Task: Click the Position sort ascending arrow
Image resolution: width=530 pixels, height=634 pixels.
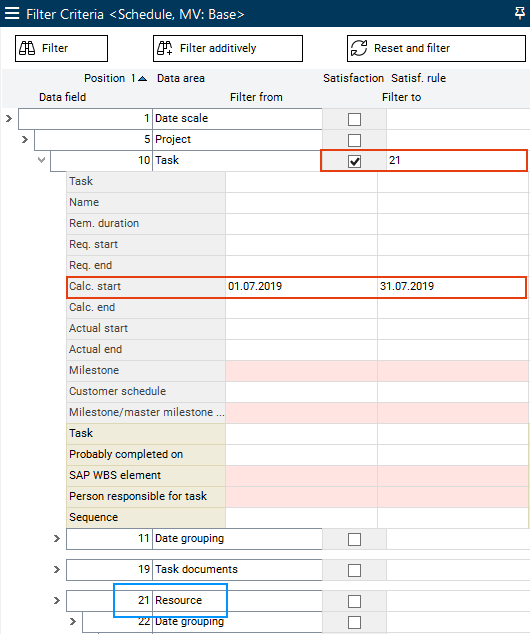Action: point(142,78)
